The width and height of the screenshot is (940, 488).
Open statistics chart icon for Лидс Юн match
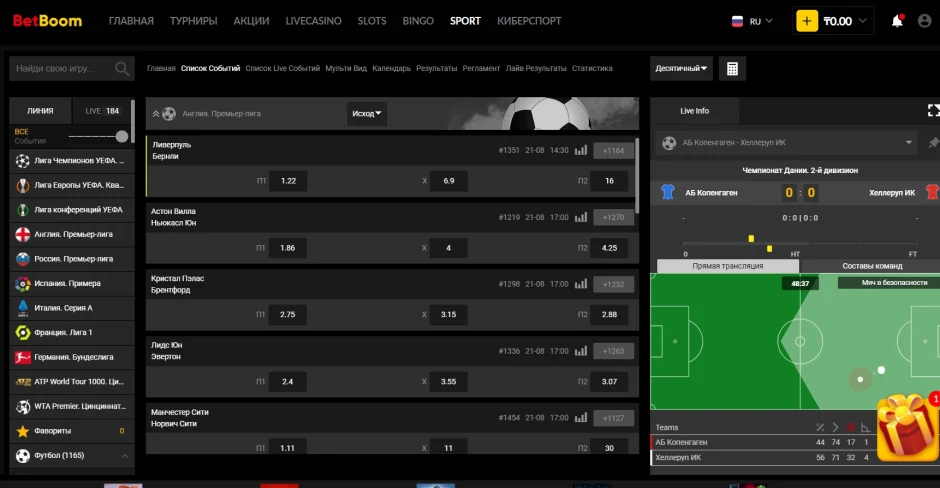point(581,351)
